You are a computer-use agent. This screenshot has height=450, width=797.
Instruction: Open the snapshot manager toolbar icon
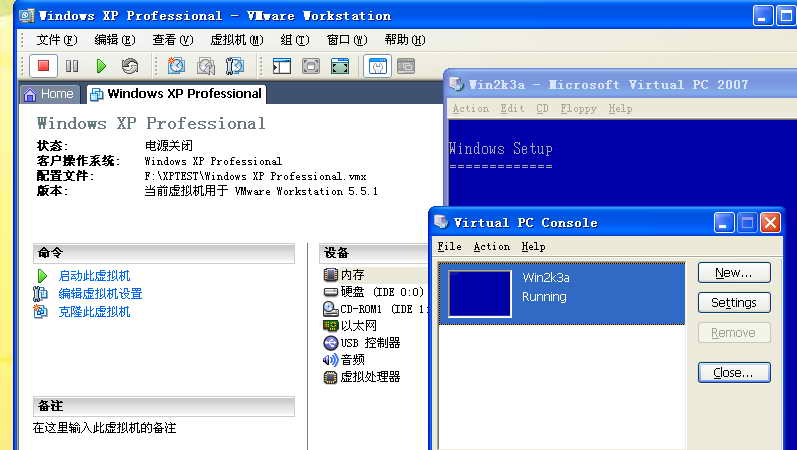(x=235, y=66)
